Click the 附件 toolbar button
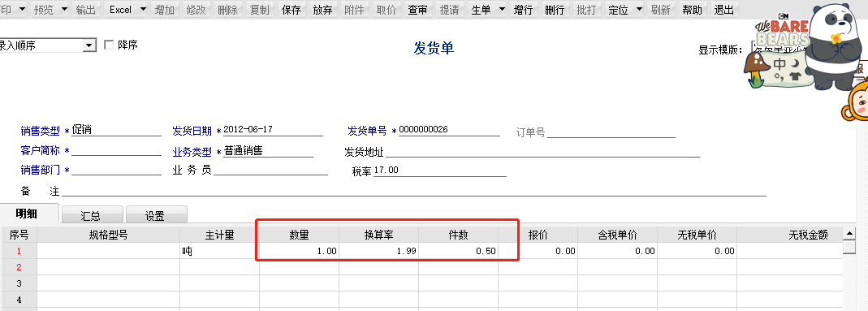Screen dimensions: 868x311 pos(354,10)
